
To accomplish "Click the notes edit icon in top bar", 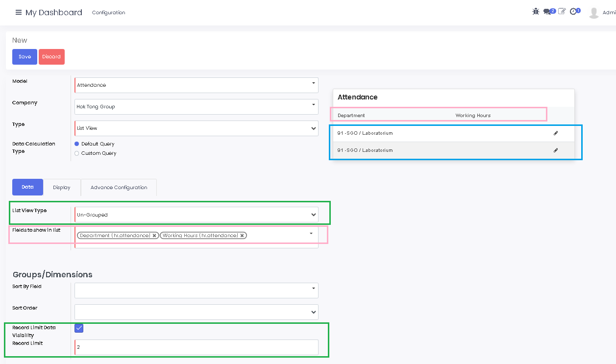I will pos(562,11).
